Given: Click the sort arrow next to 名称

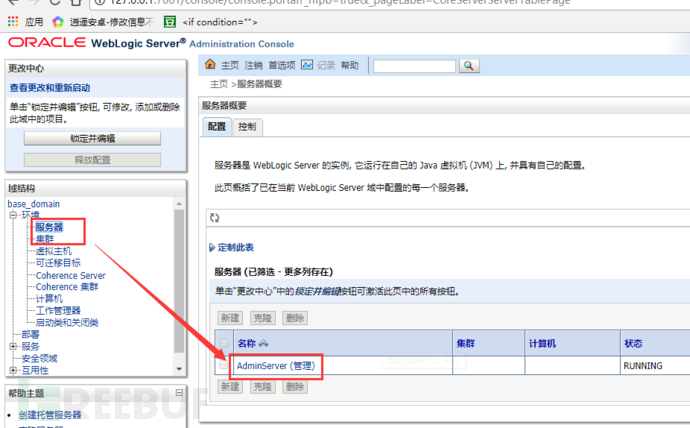Looking at the screenshot, I should (x=264, y=344).
